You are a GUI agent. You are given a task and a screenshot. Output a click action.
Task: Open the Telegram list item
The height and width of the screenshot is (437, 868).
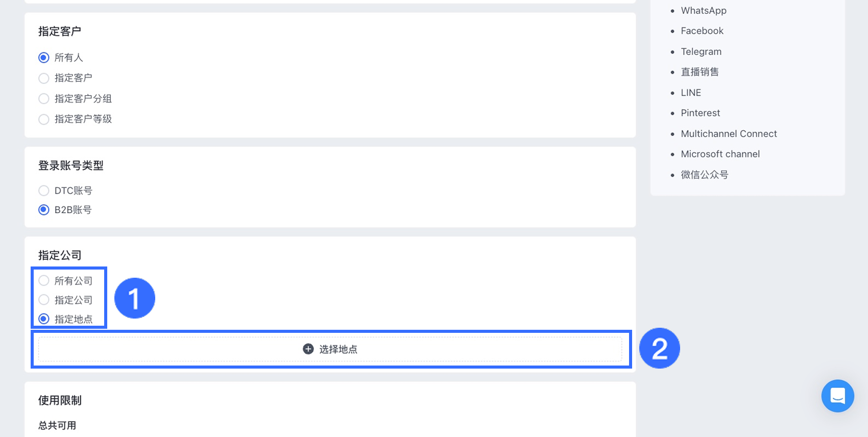click(701, 52)
